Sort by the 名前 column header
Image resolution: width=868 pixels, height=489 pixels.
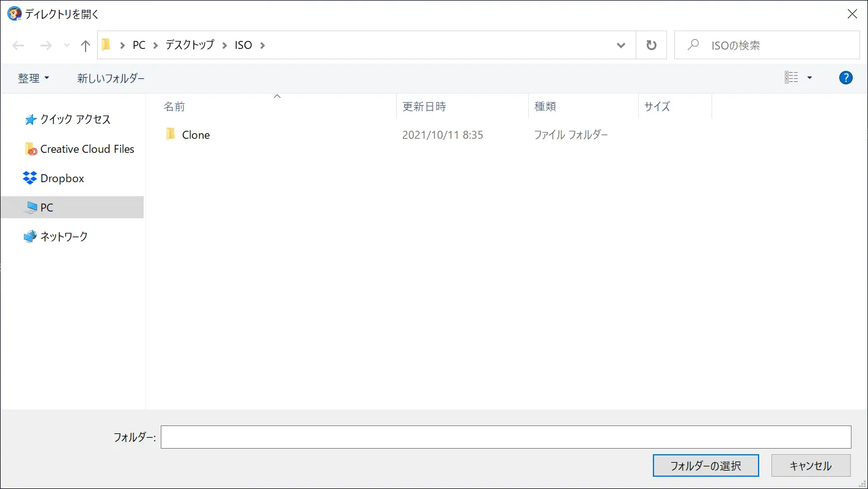coord(174,106)
